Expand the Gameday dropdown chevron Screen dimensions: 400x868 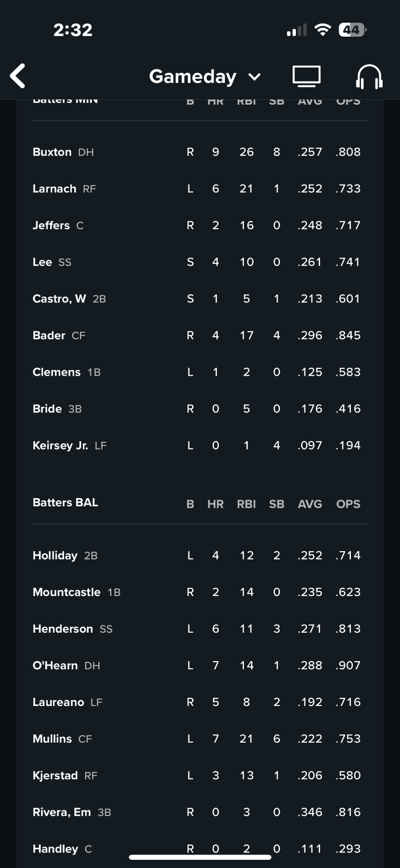(x=254, y=77)
